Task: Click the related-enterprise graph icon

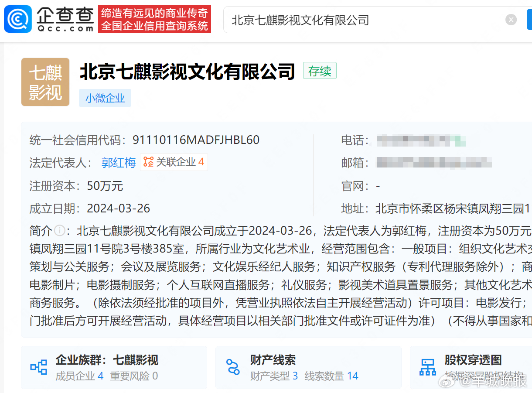Action: 149,162
